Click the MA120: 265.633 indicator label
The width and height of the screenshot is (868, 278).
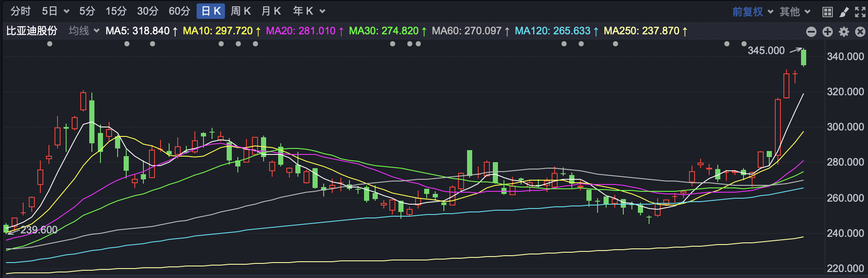point(557,31)
